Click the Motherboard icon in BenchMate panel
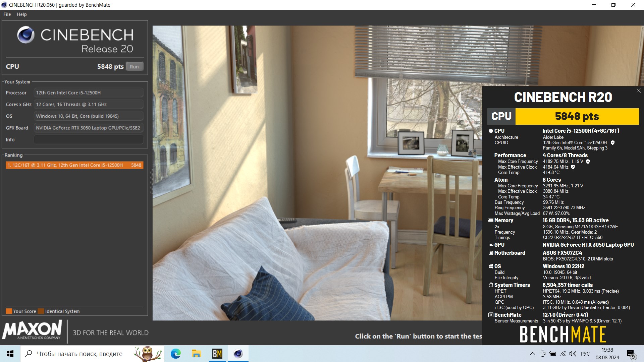644x362 pixels. pyautogui.click(x=491, y=253)
